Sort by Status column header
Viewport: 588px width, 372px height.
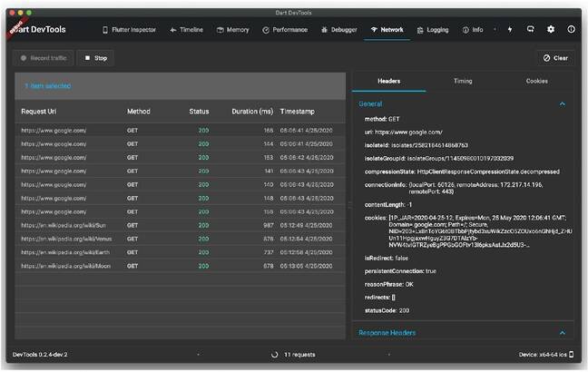coord(199,112)
